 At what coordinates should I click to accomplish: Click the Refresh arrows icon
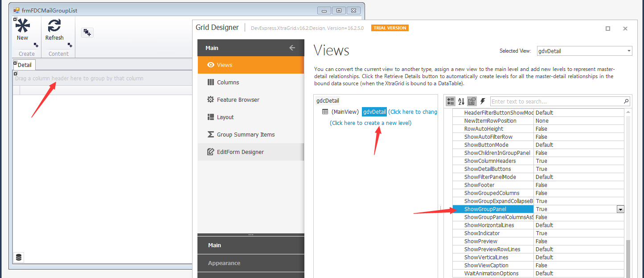coord(54,26)
